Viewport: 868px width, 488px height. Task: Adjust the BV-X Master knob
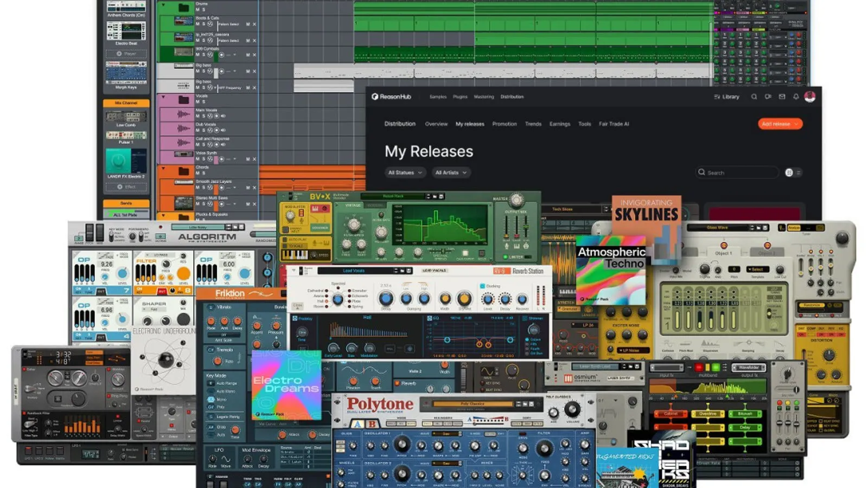click(x=516, y=200)
